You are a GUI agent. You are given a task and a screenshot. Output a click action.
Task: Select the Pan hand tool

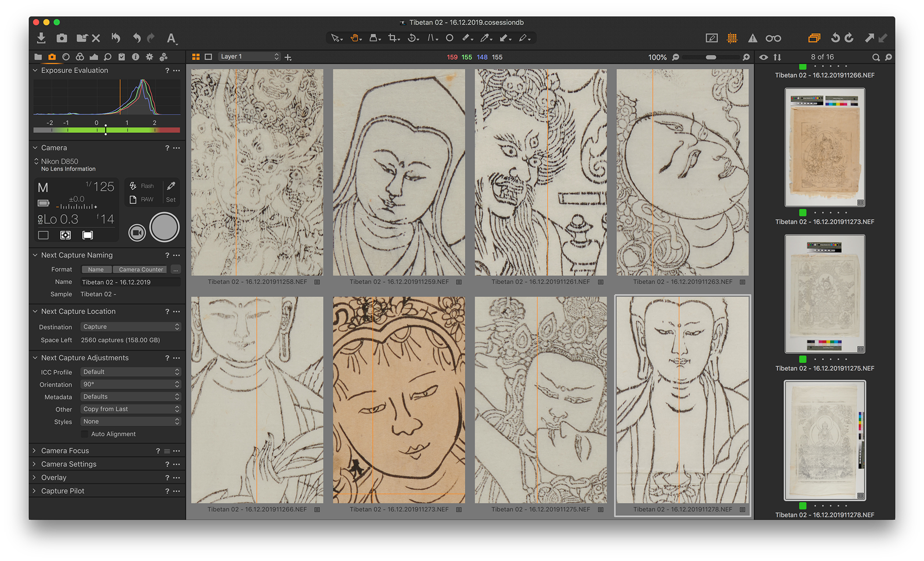355,38
